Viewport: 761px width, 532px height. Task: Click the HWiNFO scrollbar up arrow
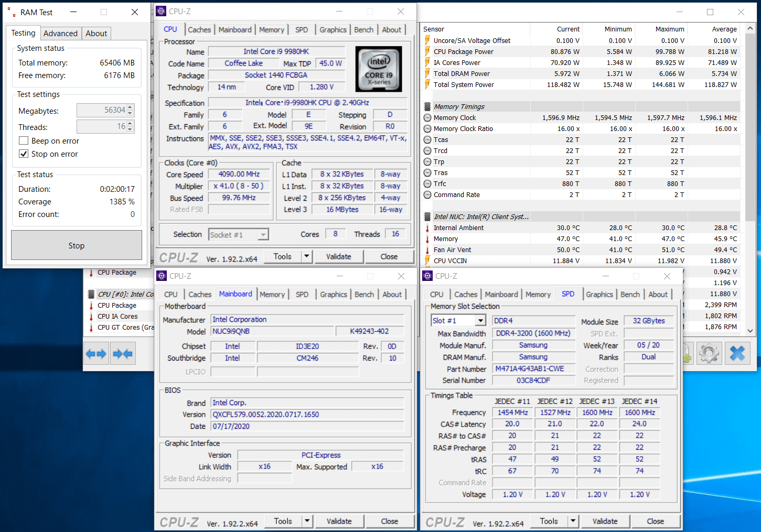tap(751, 29)
